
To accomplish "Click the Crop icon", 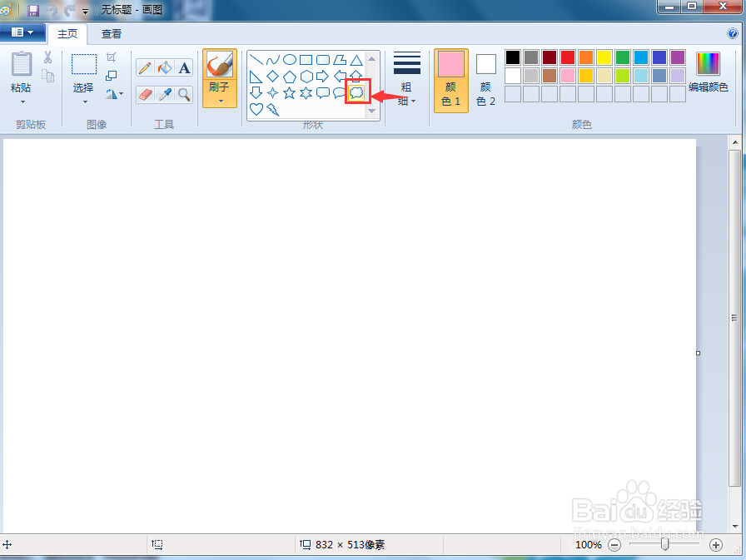I will 111,57.
